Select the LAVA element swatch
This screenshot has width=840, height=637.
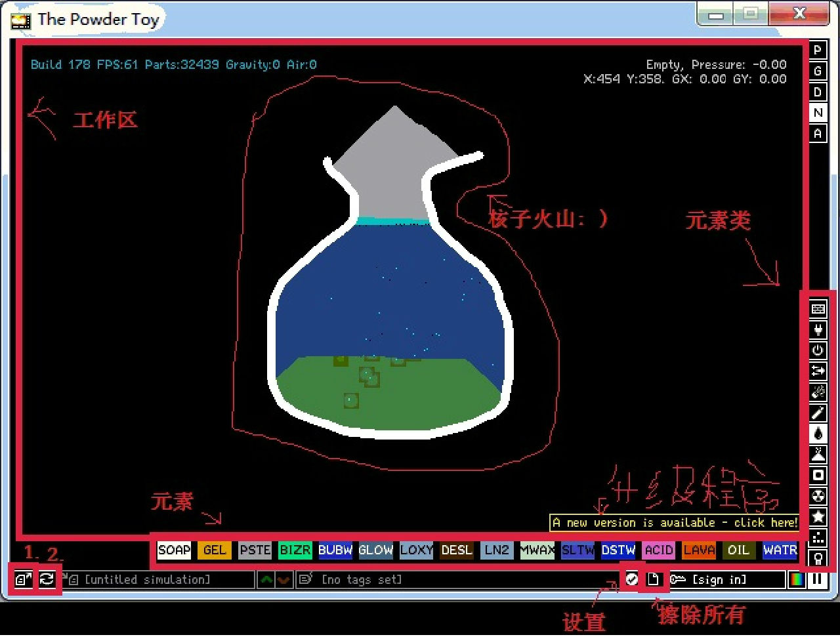point(699,550)
